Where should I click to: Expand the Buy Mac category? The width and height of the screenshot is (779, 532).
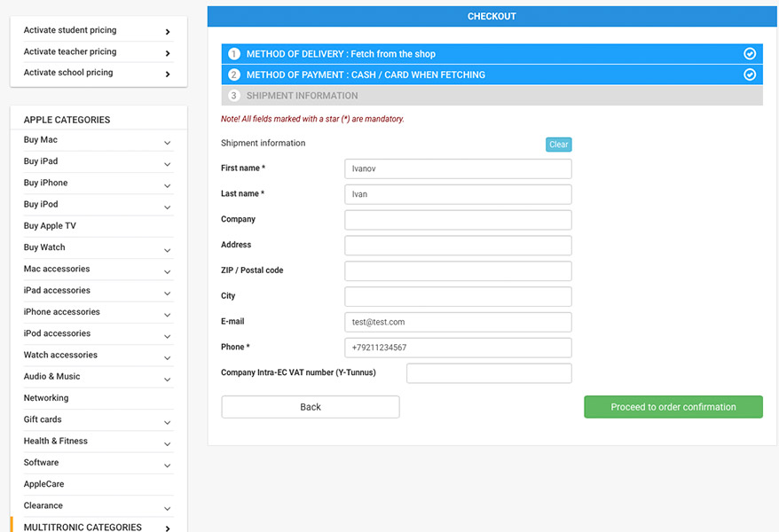point(168,143)
